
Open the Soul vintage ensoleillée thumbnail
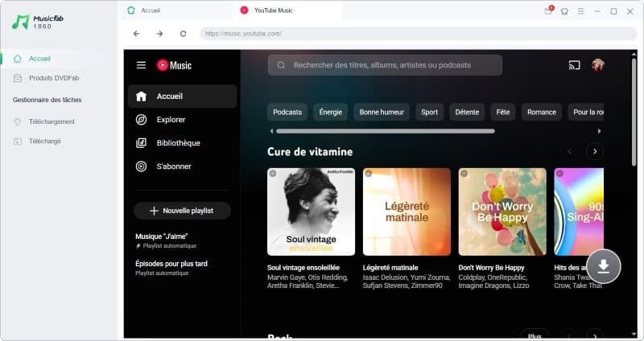(311, 212)
